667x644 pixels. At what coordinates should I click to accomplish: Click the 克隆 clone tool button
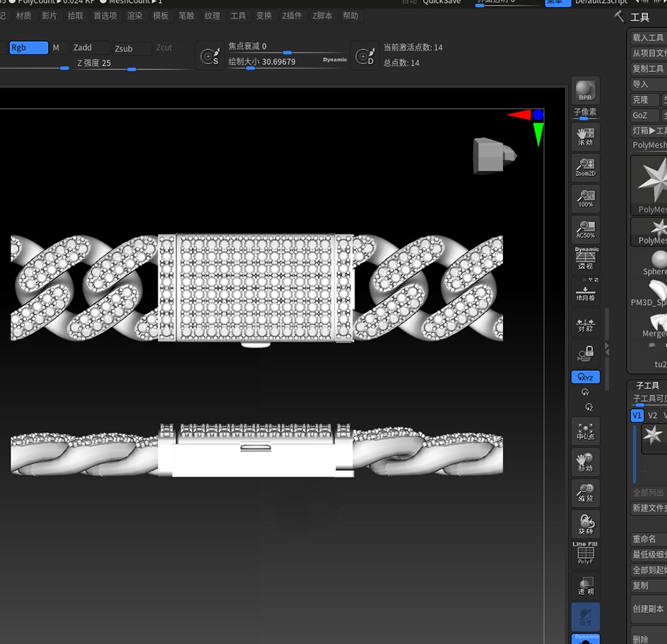coord(643,100)
